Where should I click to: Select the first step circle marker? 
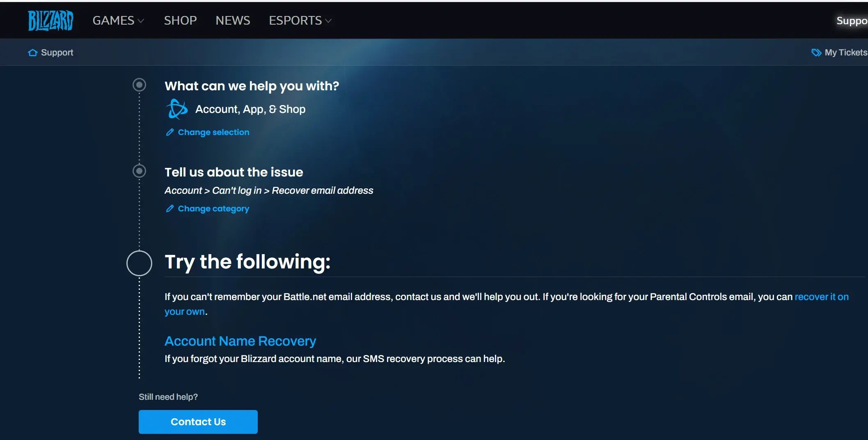pos(139,85)
